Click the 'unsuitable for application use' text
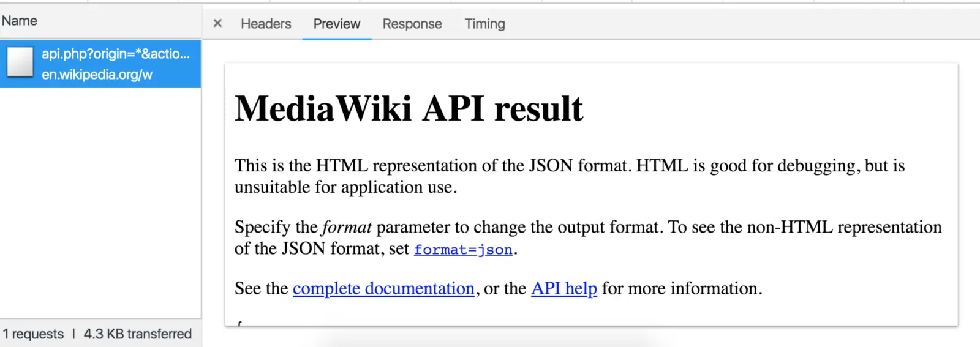The width and height of the screenshot is (980, 347). 345,187
